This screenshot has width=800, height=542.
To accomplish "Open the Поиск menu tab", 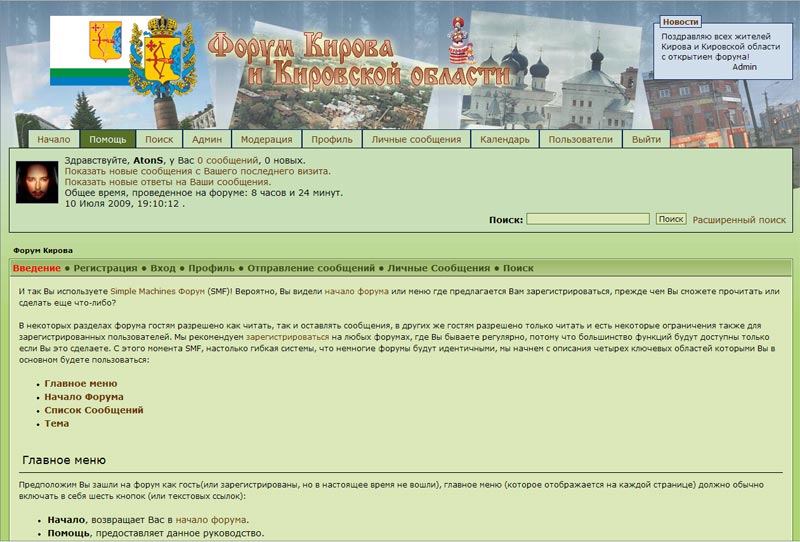I will (159, 140).
